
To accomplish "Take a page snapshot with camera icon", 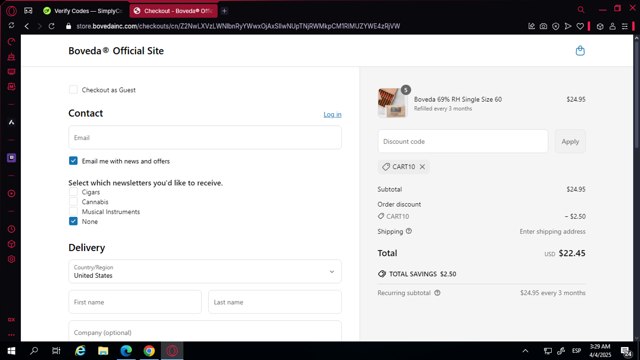I will click(543, 26).
